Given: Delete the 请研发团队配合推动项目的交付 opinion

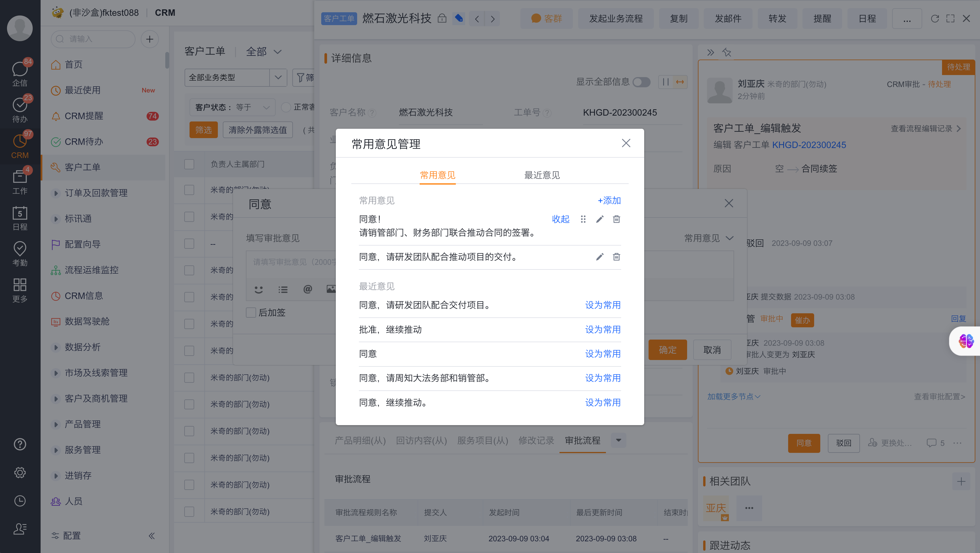Looking at the screenshot, I should [616, 257].
